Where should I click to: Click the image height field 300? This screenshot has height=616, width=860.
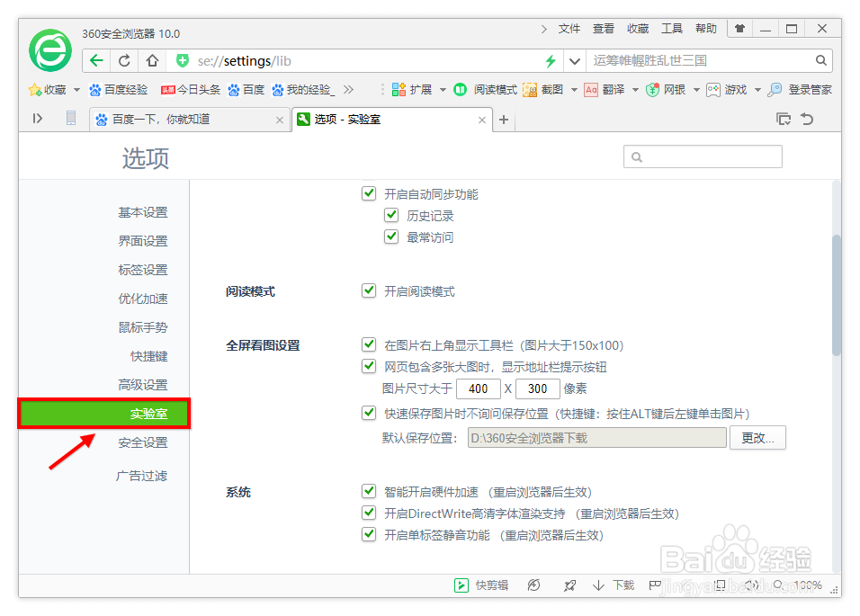point(538,388)
